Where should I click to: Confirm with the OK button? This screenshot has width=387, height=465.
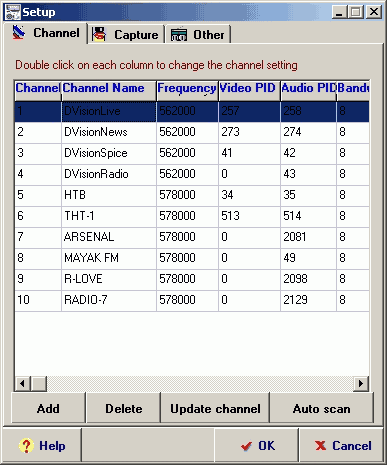tap(257, 446)
